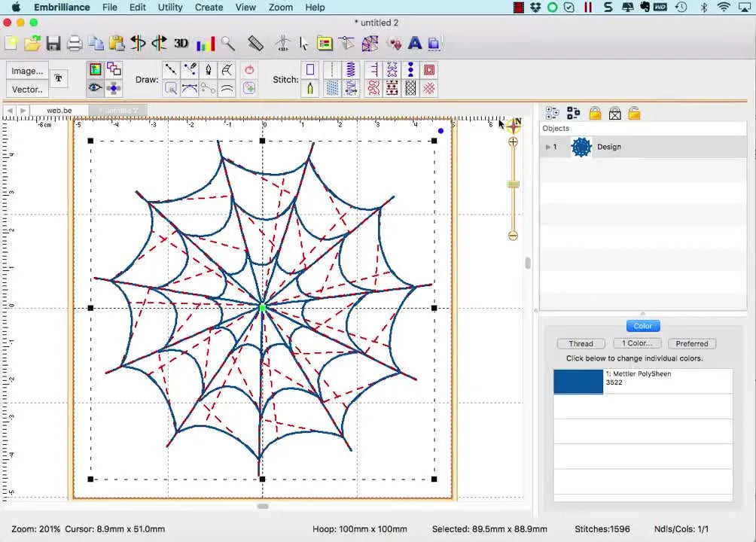This screenshot has width=756, height=542.
Task: Switch to the web.be tab
Action: (58, 110)
